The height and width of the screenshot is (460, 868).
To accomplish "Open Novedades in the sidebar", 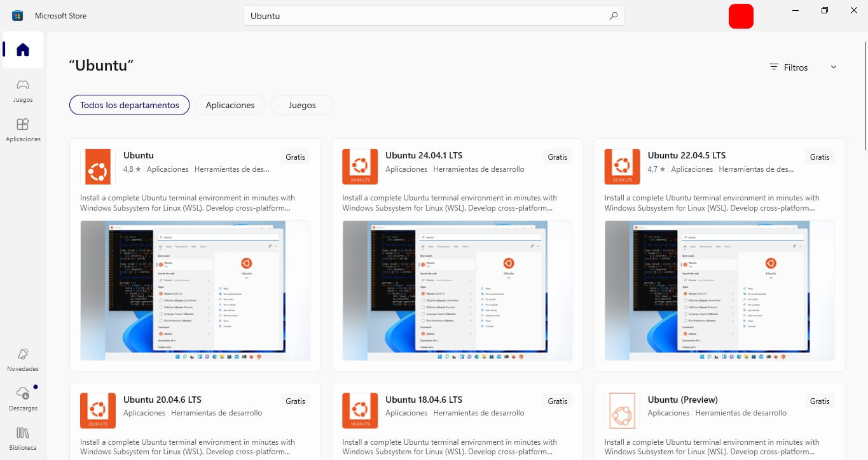I will point(23,359).
